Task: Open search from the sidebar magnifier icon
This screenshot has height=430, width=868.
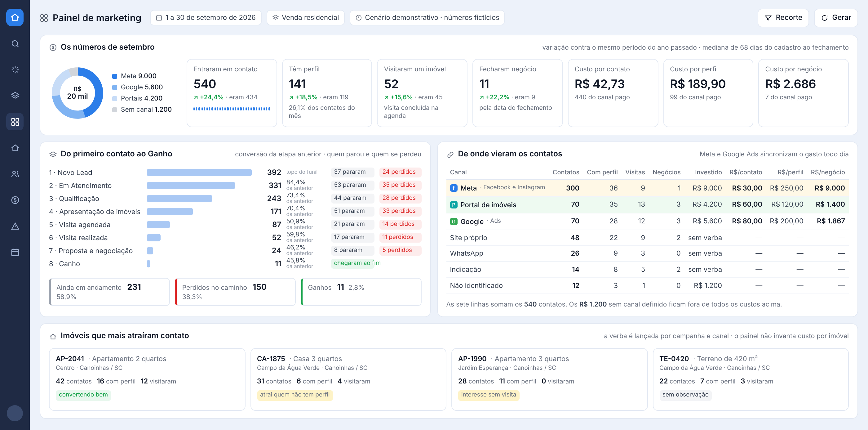Action: tap(15, 43)
